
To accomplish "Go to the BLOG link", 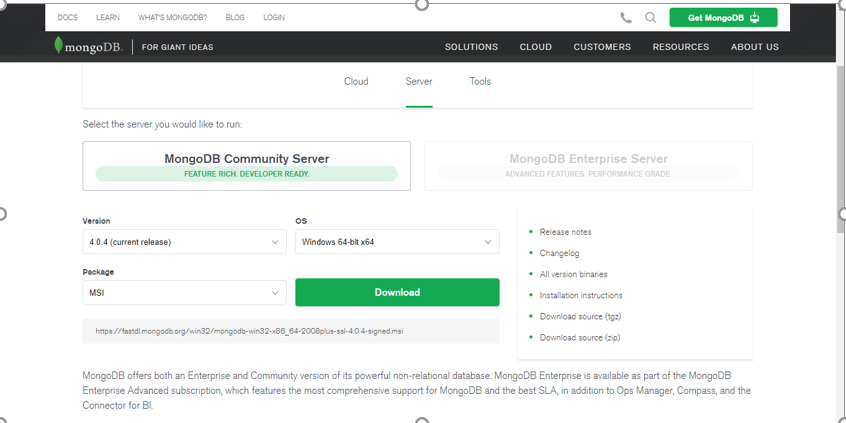I will pyautogui.click(x=235, y=17).
